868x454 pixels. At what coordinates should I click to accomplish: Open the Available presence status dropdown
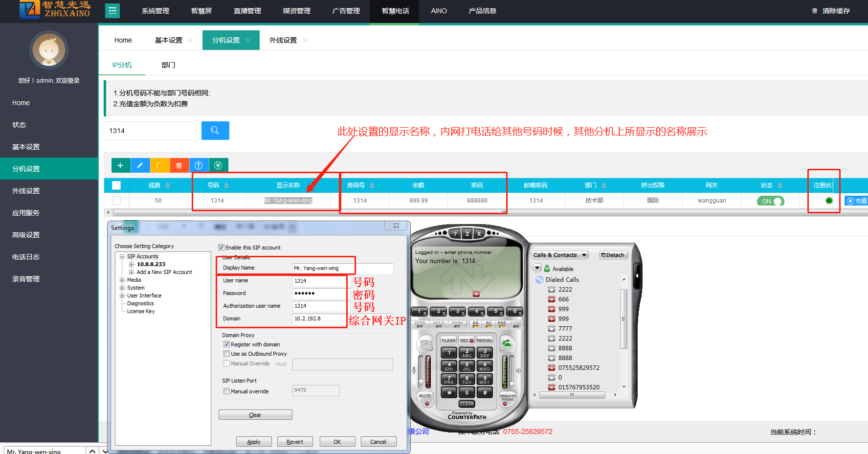pos(537,268)
